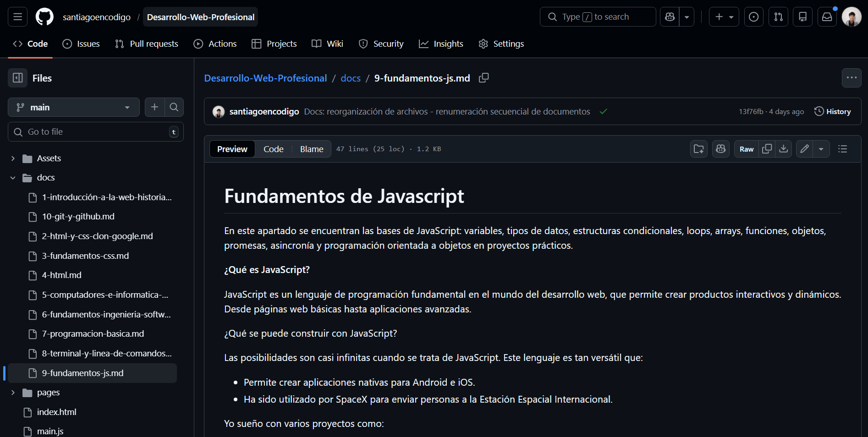The height and width of the screenshot is (437, 868).
Task: Open the main branch selector dropdown
Action: [x=73, y=107]
